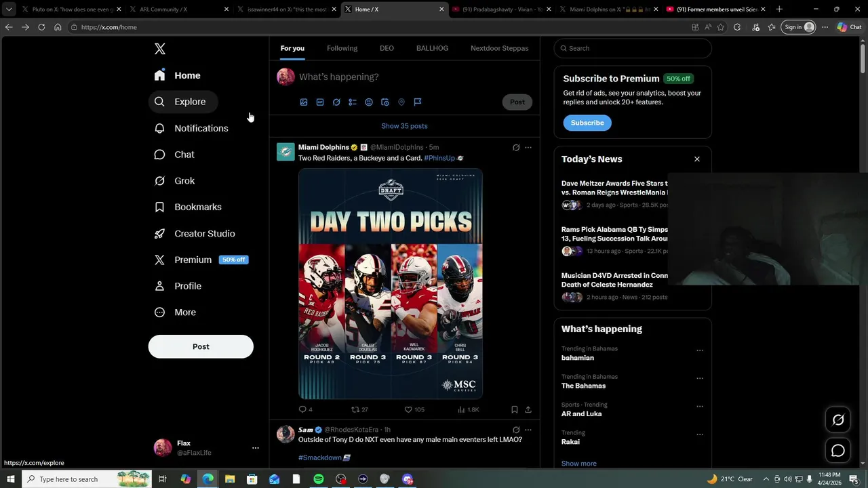Open the emoji picker in composer

tap(369, 102)
